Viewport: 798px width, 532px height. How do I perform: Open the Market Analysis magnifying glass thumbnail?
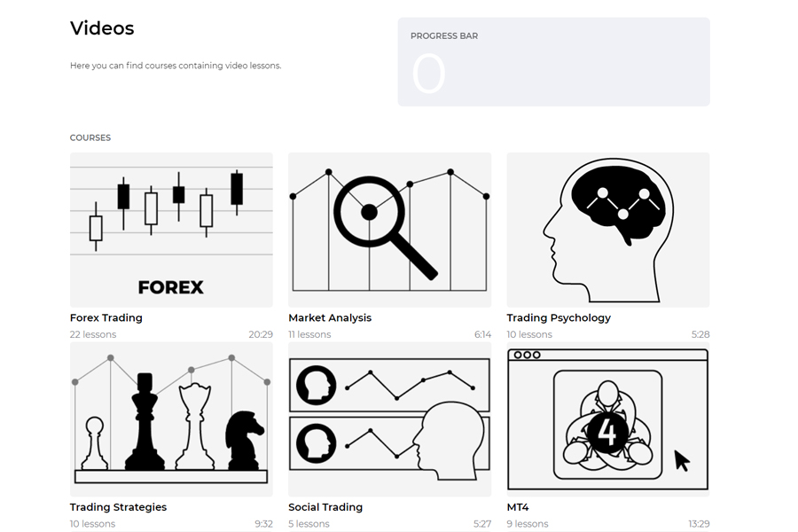click(389, 230)
